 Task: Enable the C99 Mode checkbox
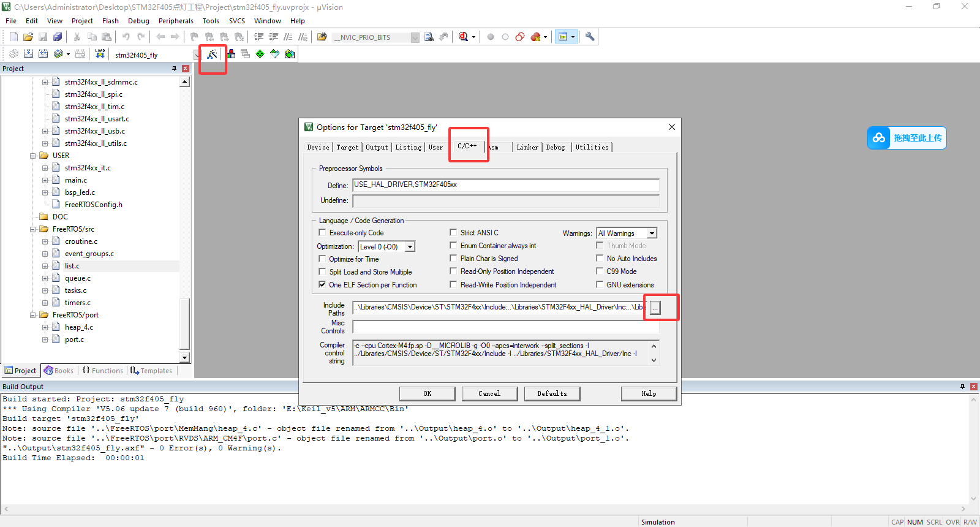[x=600, y=271]
